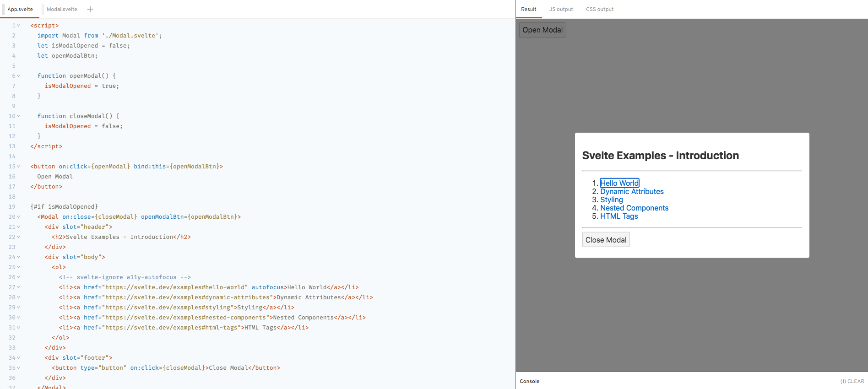
Task: Open the HTML Tags link
Action: [x=619, y=216]
